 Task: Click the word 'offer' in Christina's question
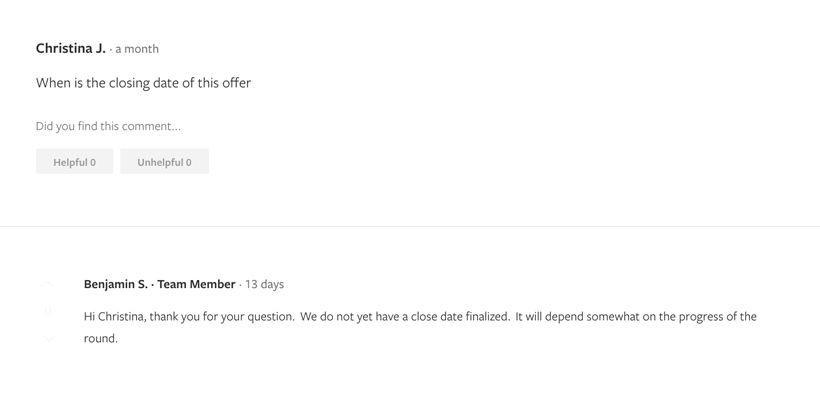coord(236,83)
